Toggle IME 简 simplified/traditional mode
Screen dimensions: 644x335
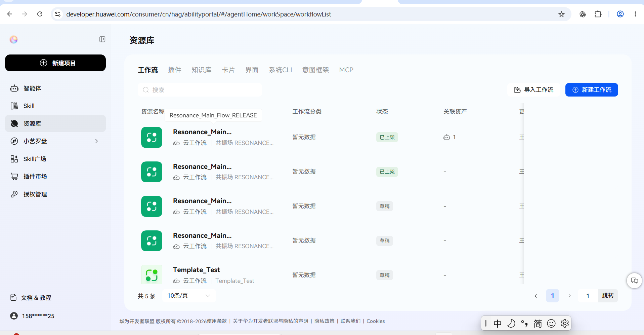(538, 324)
